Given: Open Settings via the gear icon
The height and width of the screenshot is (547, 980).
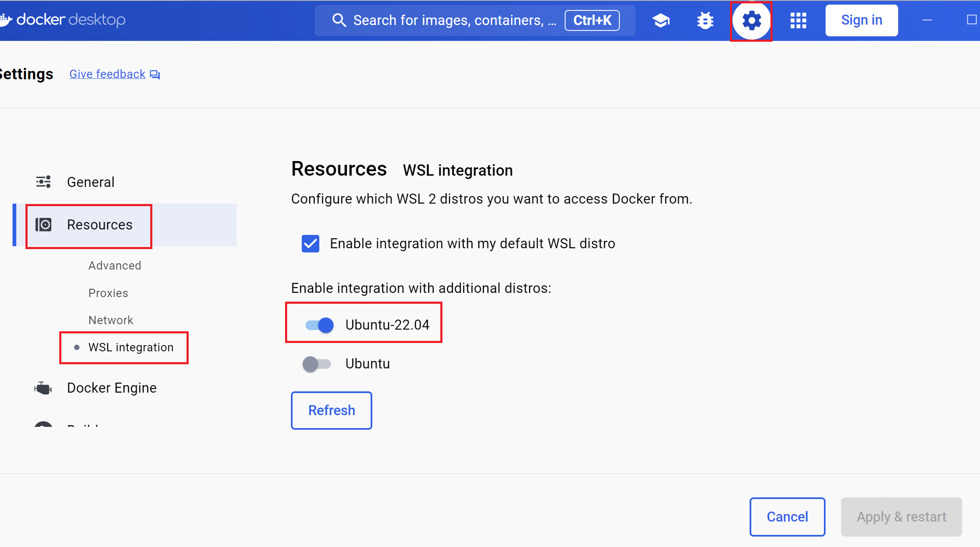Looking at the screenshot, I should [x=751, y=20].
